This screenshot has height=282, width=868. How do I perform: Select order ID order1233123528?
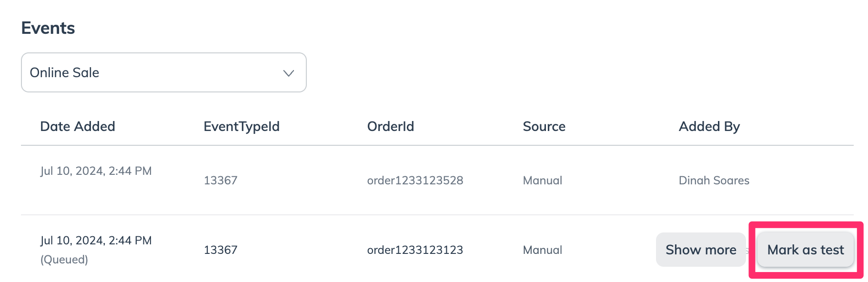coord(415,181)
